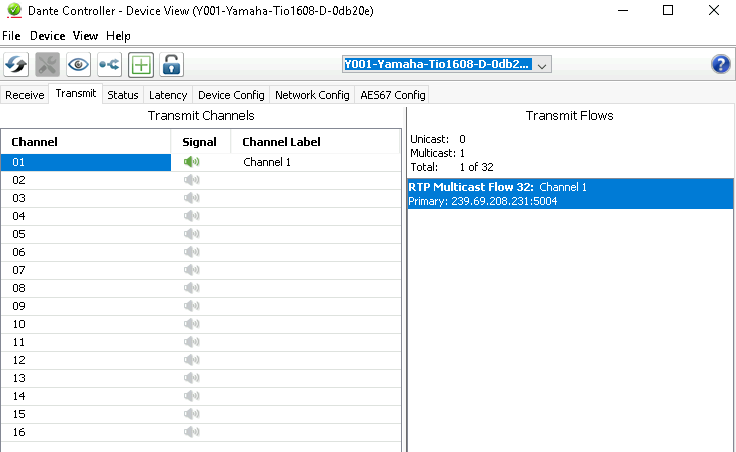Click channel 16 signal speaker icon
Screen dimensions: 736x452
[192, 432]
